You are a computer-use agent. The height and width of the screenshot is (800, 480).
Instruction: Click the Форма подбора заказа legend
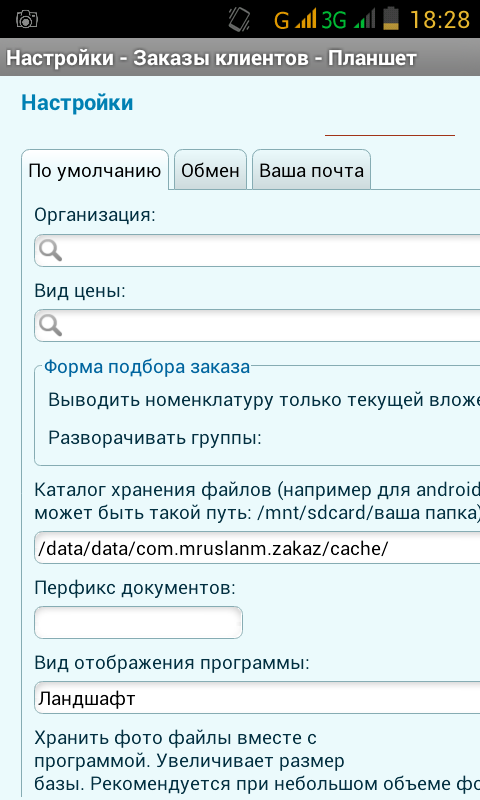(147, 367)
